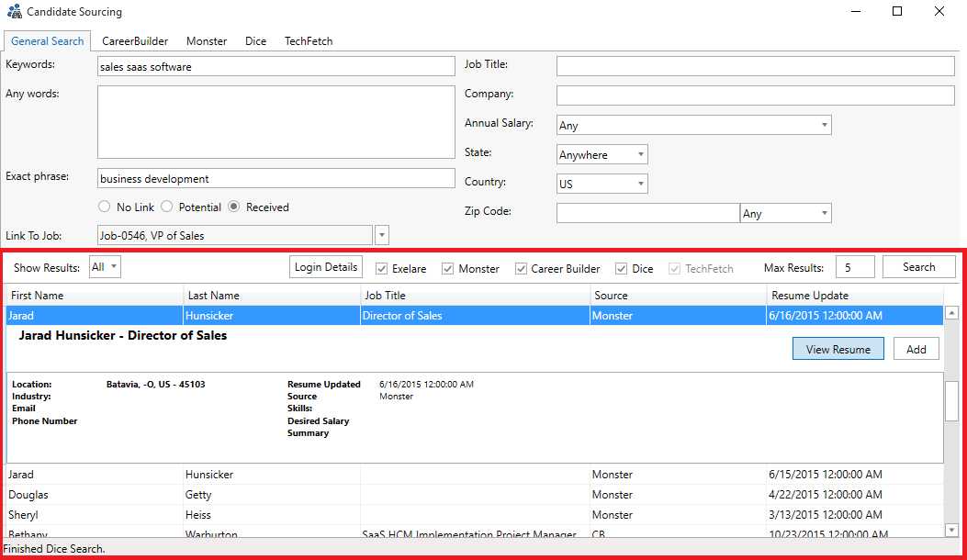Click the Job Title input field

coord(756,66)
